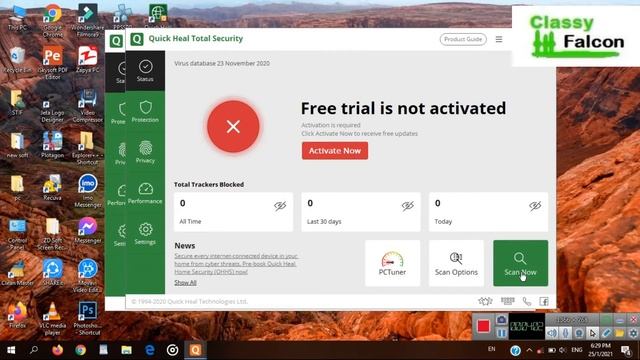This screenshot has width=640, height=360.
Task: Click the Activate Now button
Action: (335, 151)
